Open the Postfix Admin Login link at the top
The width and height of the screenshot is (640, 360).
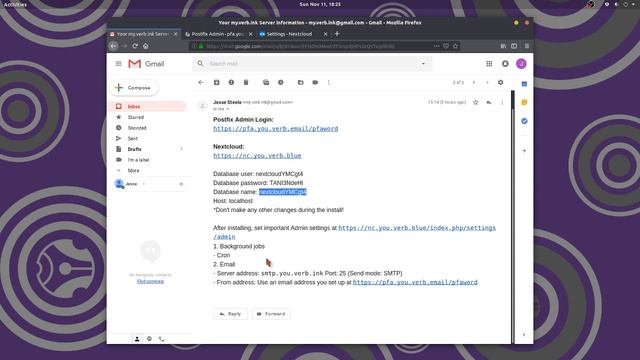tap(276, 129)
